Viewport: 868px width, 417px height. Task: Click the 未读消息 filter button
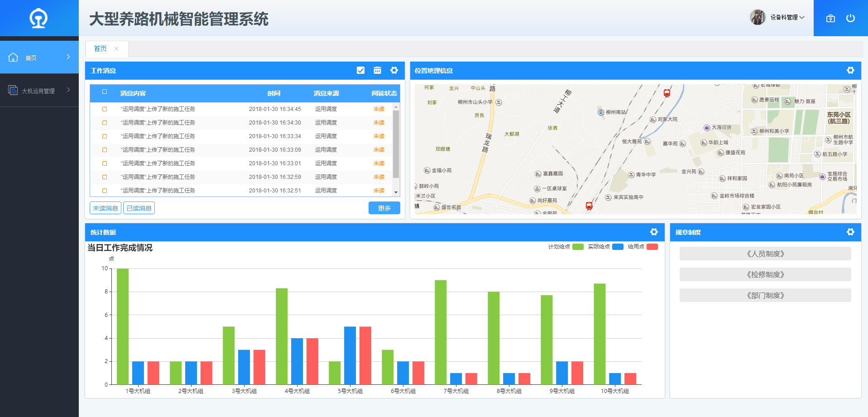click(x=106, y=208)
